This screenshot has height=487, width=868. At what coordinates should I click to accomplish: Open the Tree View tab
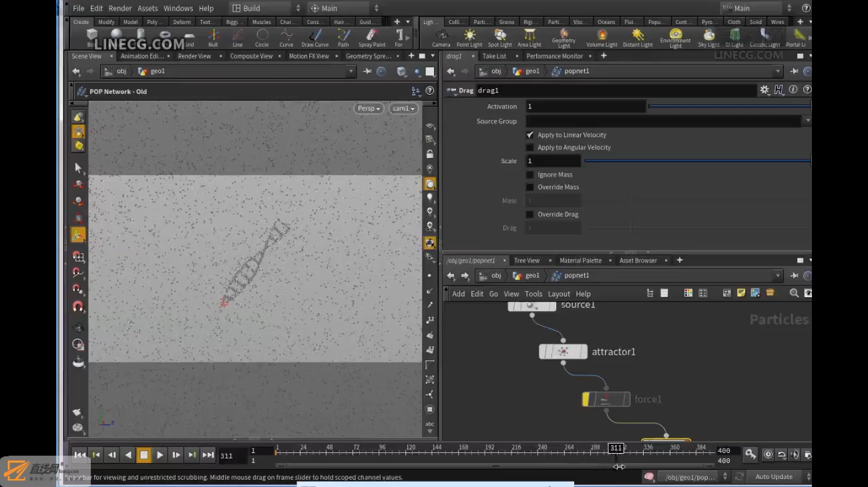tap(527, 260)
